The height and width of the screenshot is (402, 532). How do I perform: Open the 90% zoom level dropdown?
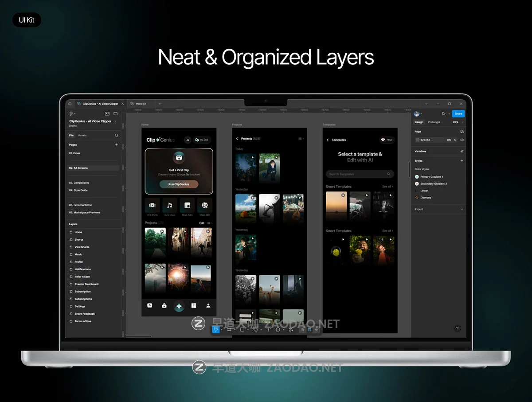458,122
